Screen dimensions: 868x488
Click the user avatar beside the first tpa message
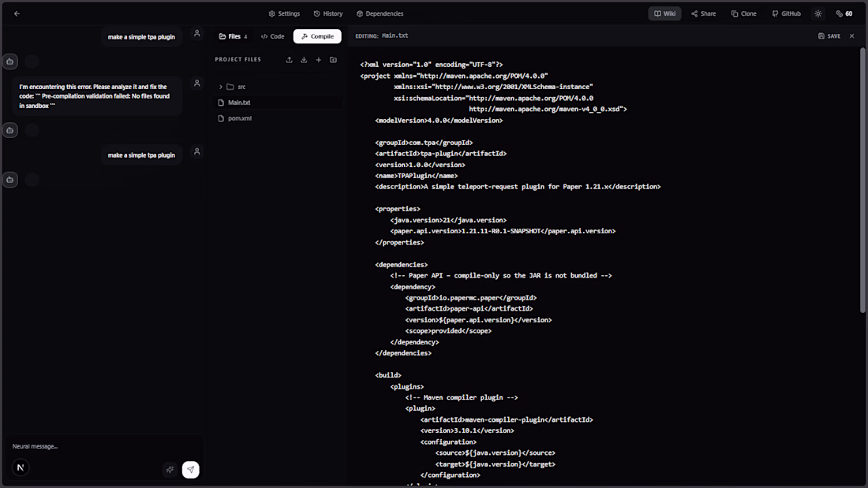tap(196, 33)
